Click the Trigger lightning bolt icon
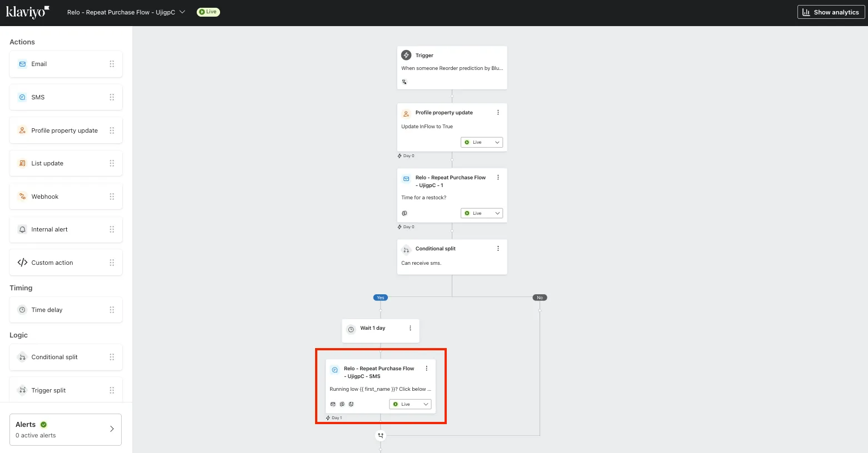Image resolution: width=868 pixels, height=453 pixels. [x=406, y=56]
